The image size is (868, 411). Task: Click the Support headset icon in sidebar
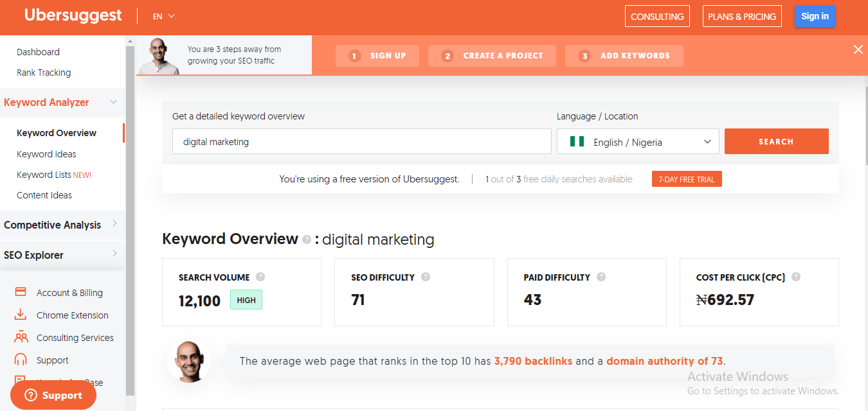pos(21,360)
